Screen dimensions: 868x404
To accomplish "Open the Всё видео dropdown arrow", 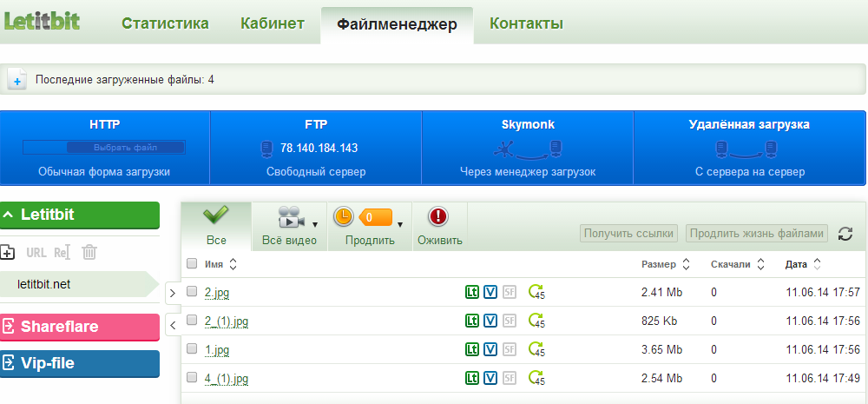I will [315, 223].
